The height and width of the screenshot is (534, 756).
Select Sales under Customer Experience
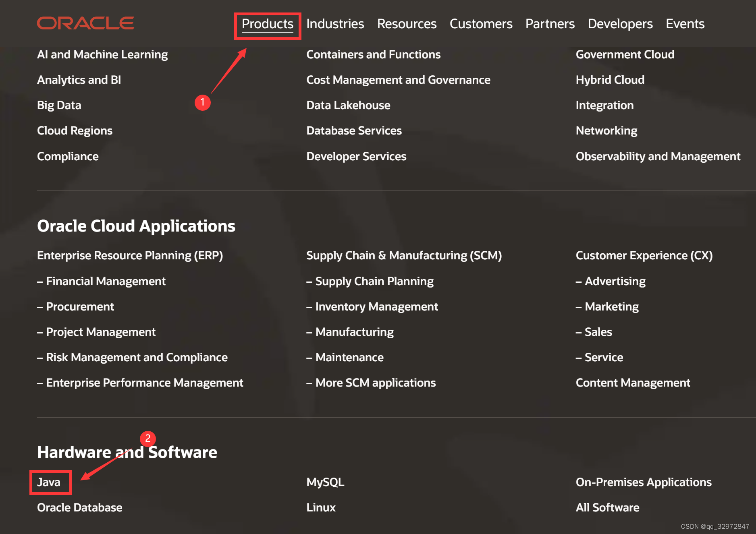click(594, 332)
